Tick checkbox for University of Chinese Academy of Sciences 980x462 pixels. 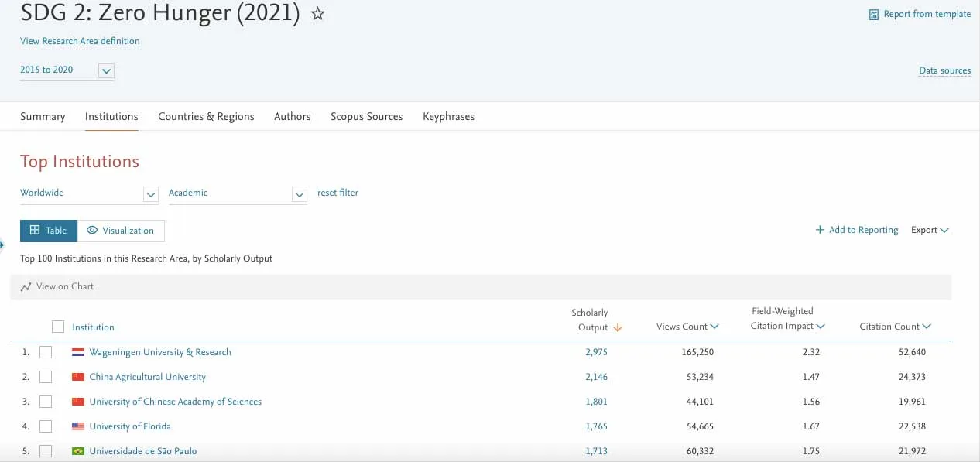click(46, 402)
